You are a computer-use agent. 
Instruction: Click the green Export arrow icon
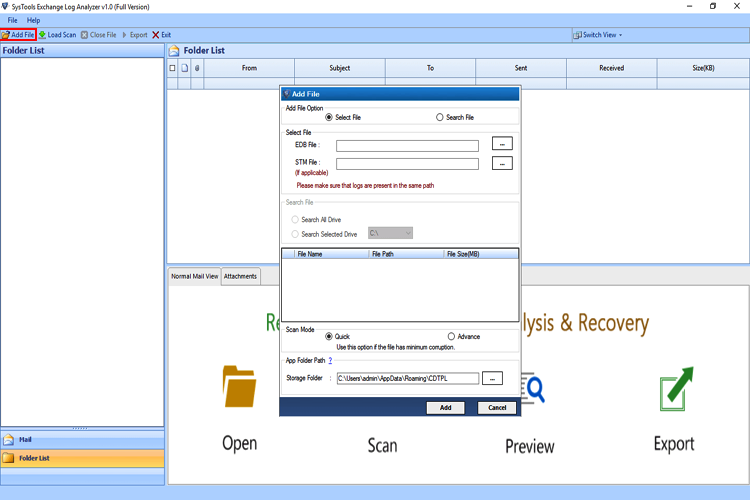click(676, 389)
